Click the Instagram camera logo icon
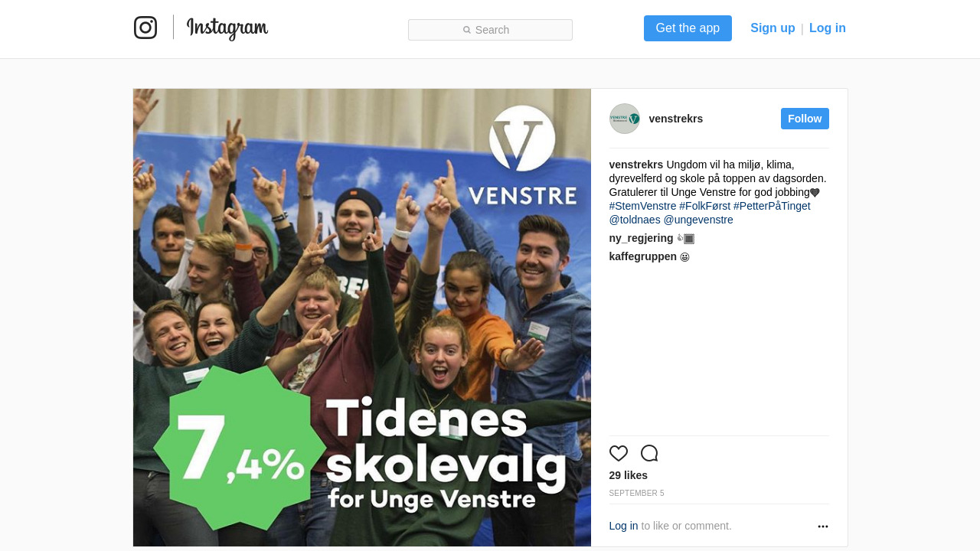The width and height of the screenshot is (980, 551). point(145,28)
